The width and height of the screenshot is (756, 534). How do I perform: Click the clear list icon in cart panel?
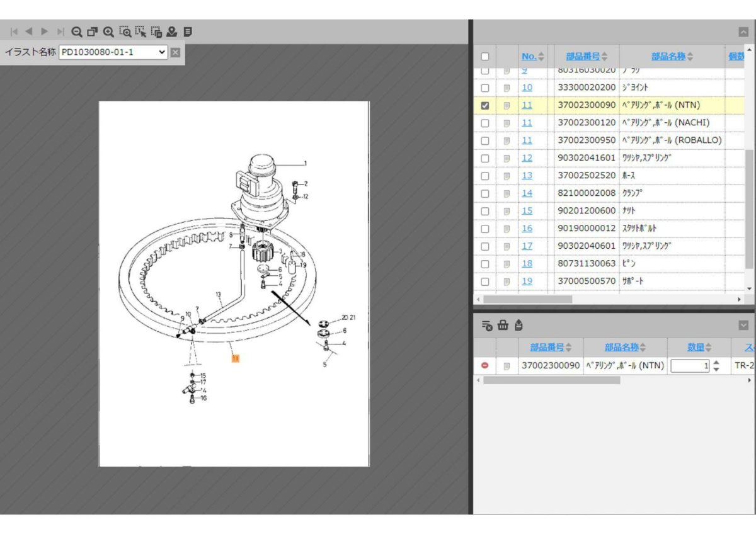coord(487,325)
